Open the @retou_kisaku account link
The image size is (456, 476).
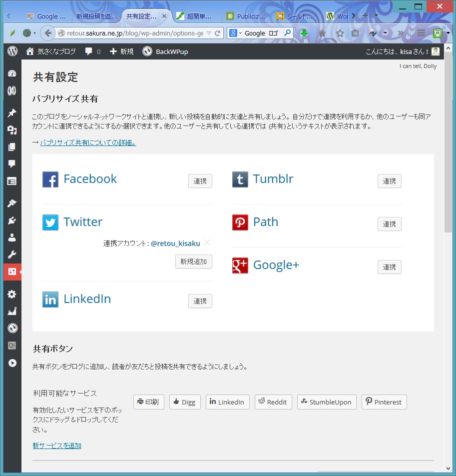tap(175, 243)
